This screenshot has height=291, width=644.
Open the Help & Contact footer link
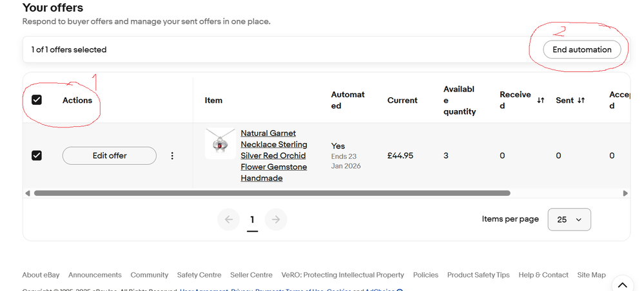543,275
